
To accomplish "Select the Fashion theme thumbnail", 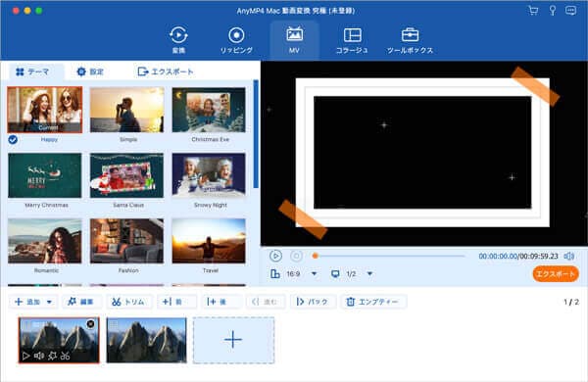I will 126,241.
